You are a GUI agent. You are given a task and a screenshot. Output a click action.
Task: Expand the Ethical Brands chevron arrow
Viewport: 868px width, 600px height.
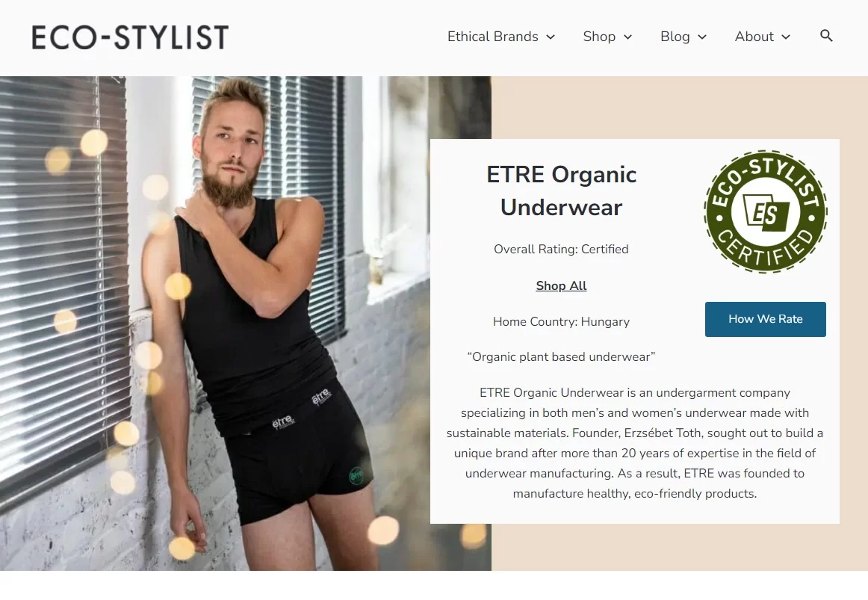[x=551, y=37]
